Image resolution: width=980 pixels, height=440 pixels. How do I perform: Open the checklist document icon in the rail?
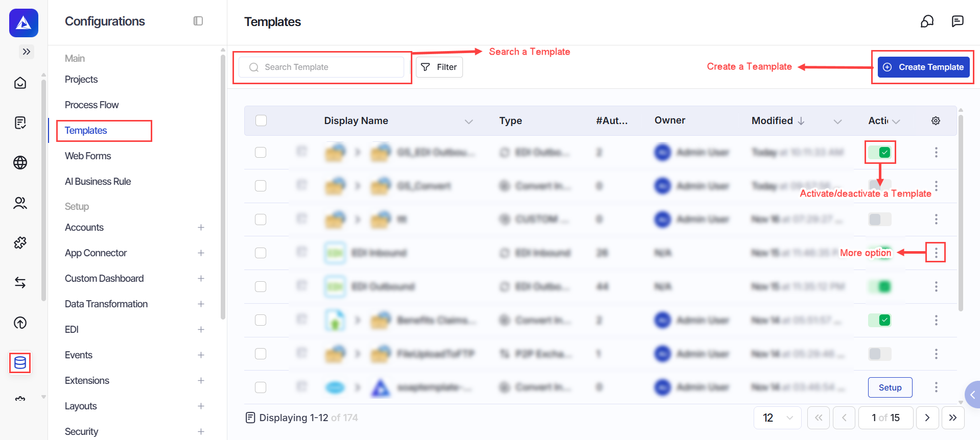click(x=20, y=123)
